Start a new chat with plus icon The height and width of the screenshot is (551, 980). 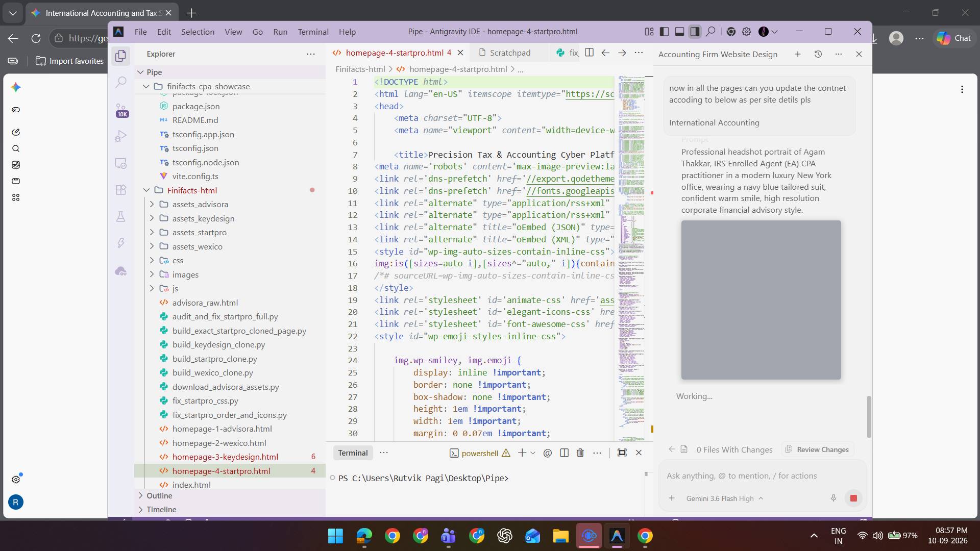(798, 54)
